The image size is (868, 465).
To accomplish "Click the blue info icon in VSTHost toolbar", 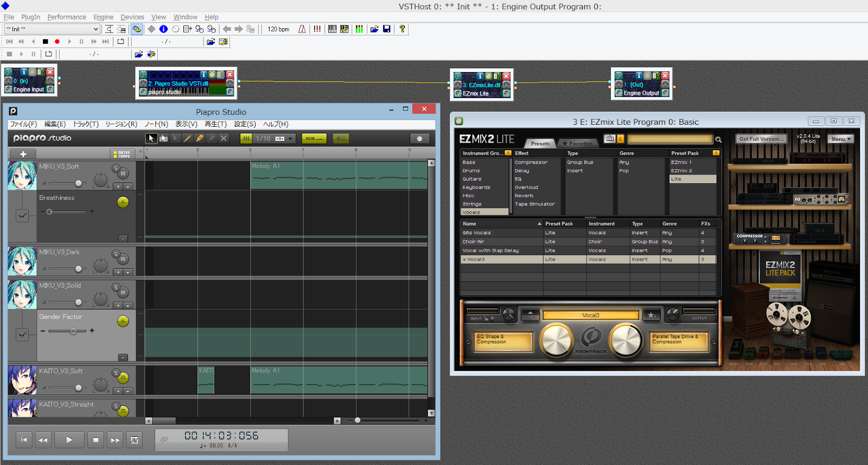I will (x=163, y=29).
